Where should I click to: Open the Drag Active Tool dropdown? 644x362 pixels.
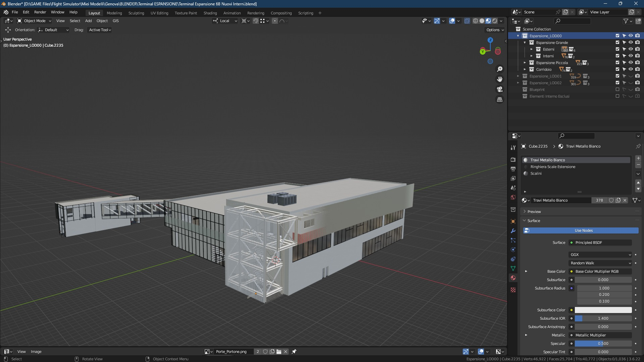point(100,30)
